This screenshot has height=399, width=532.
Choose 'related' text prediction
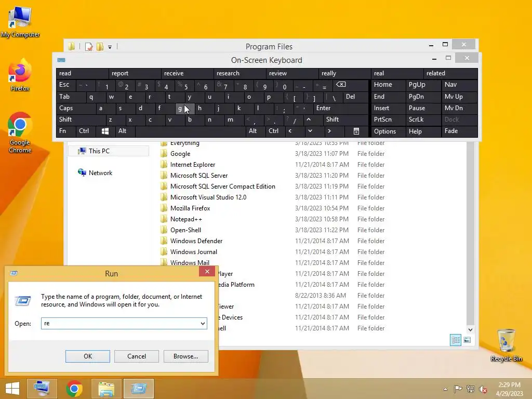450,74
